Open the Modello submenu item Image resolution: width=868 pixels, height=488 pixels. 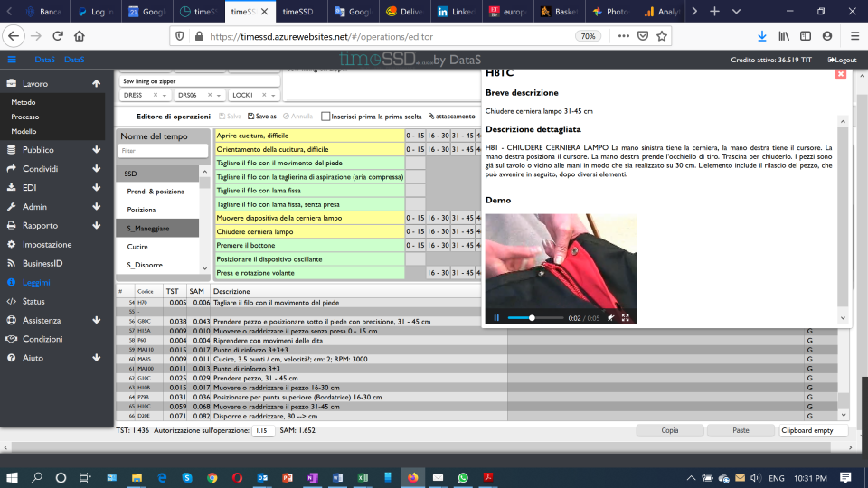(24, 131)
